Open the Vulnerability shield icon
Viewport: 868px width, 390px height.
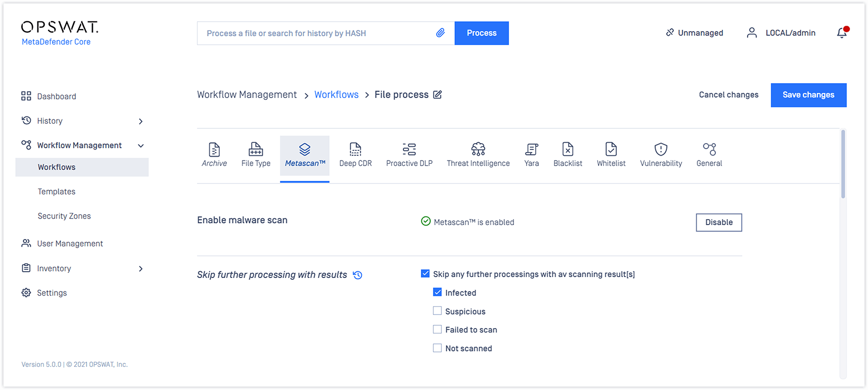[x=660, y=149]
